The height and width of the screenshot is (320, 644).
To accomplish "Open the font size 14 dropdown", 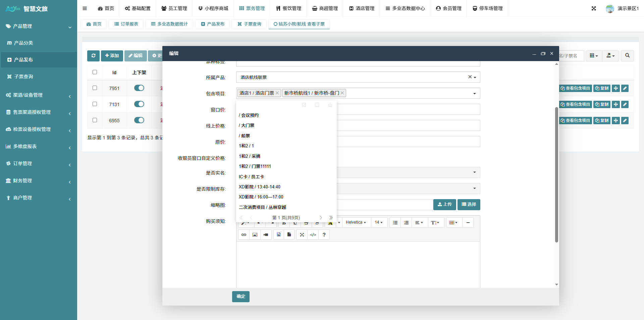I will (x=379, y=223).
